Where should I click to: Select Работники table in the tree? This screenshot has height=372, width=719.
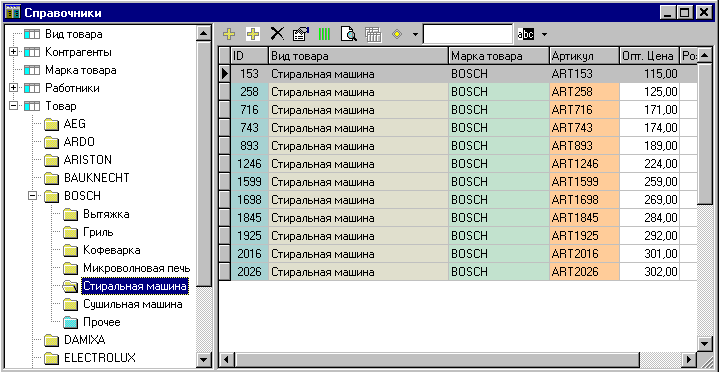coord(72,88)
